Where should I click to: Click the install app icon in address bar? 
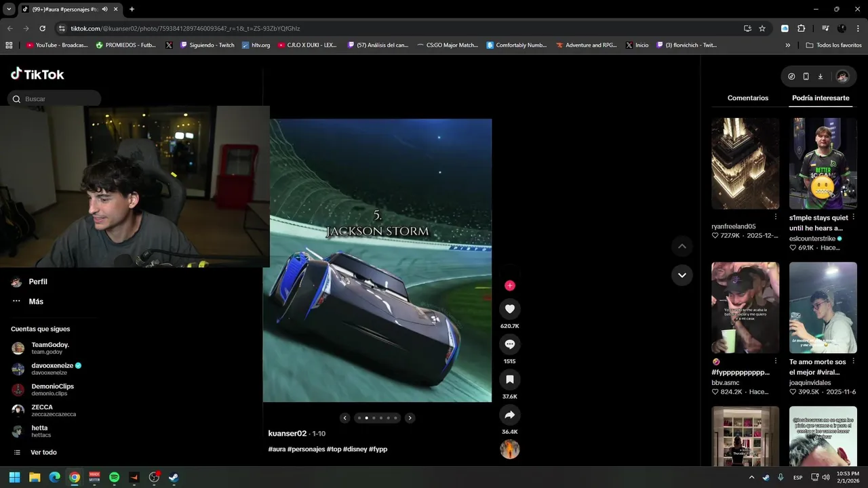pos(747,28)
